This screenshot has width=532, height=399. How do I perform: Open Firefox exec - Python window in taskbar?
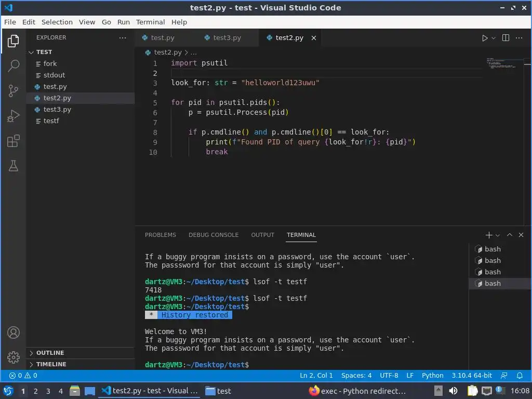tap(357, 391)
